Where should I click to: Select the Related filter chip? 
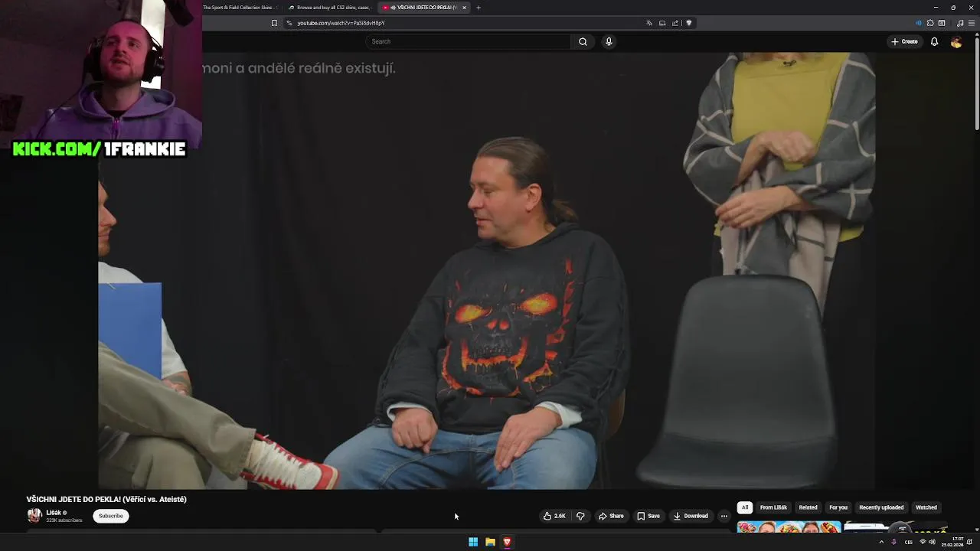click(x=808, y=507)
